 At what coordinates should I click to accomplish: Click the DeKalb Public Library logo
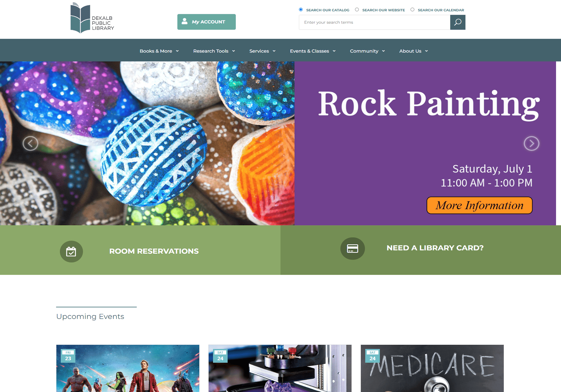point(92,18)
